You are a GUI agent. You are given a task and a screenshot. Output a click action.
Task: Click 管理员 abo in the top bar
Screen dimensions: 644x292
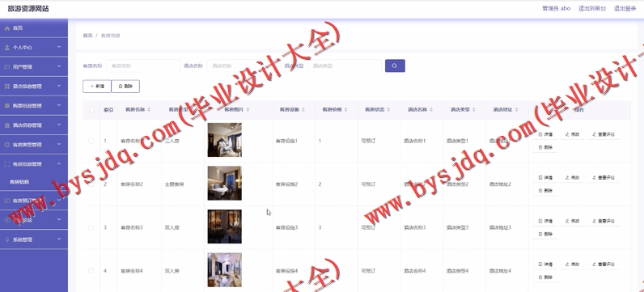(x=556, y=8)
